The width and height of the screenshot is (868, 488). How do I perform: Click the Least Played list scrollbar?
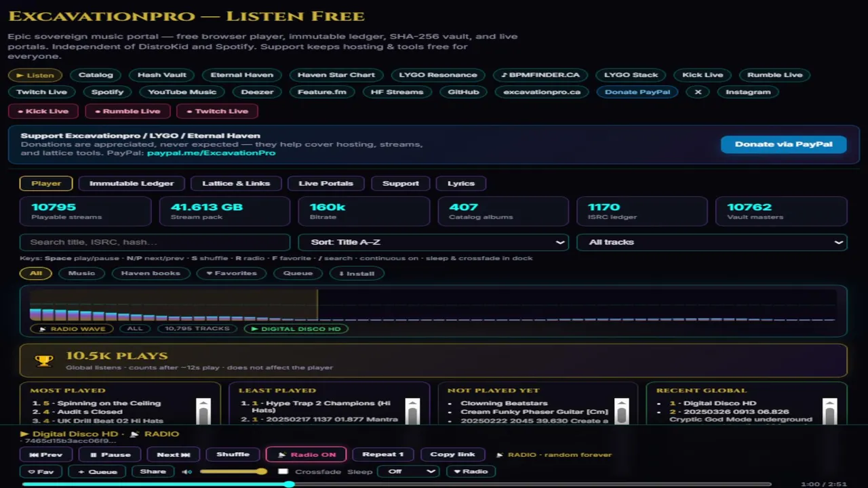pos(412,411)
